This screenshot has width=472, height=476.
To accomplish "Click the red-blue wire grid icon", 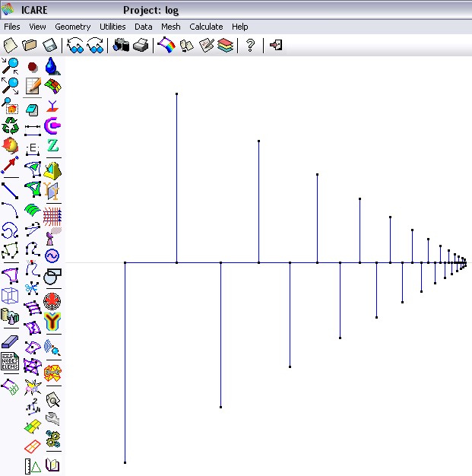I will (x=52, y=217).
